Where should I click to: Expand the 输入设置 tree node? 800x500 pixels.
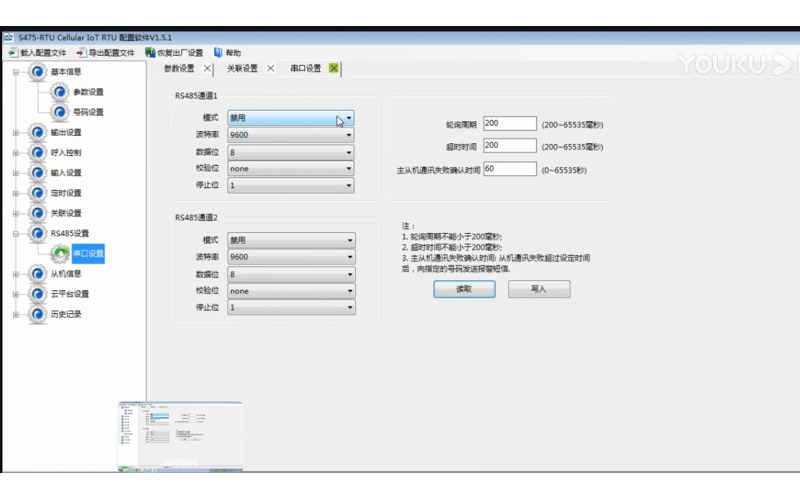click(x=16, y=173)
